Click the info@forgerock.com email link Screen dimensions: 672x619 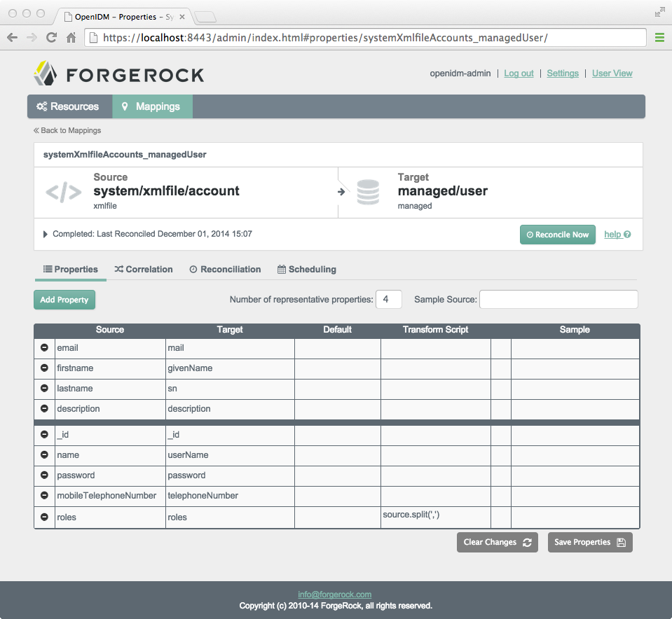click(335, 594)
